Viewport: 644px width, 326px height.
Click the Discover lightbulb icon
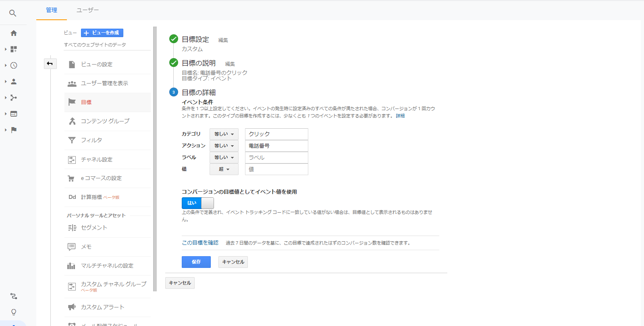(x=14, y=312)
